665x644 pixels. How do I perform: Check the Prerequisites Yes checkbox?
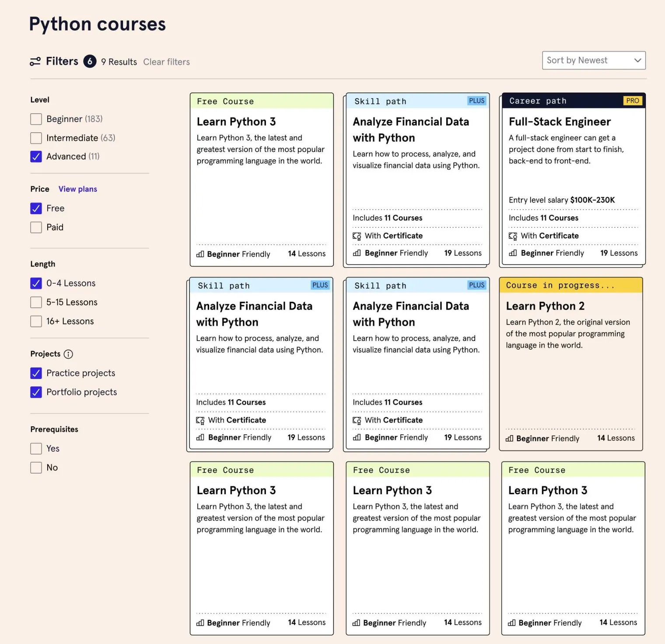pyautogui.click(x=36, y=448)
